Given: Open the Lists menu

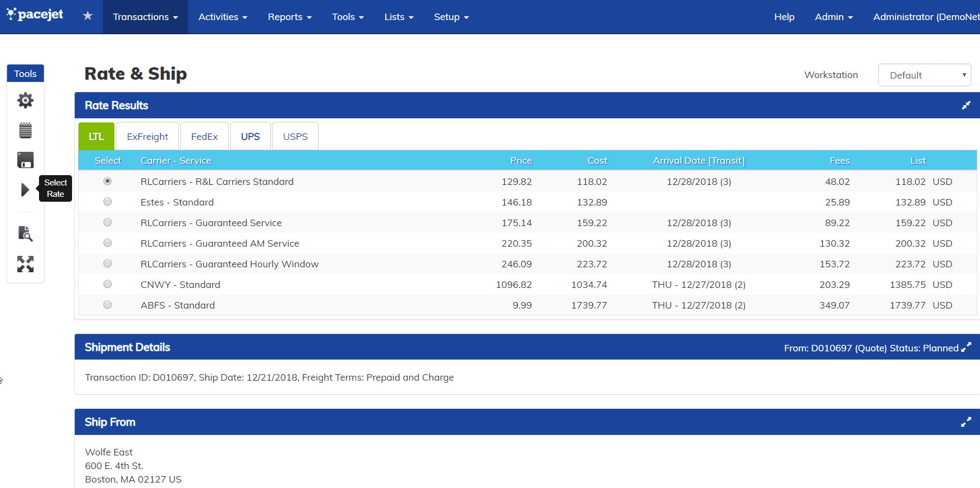Looking at the screenshot, I should click(x=399, y=17).
